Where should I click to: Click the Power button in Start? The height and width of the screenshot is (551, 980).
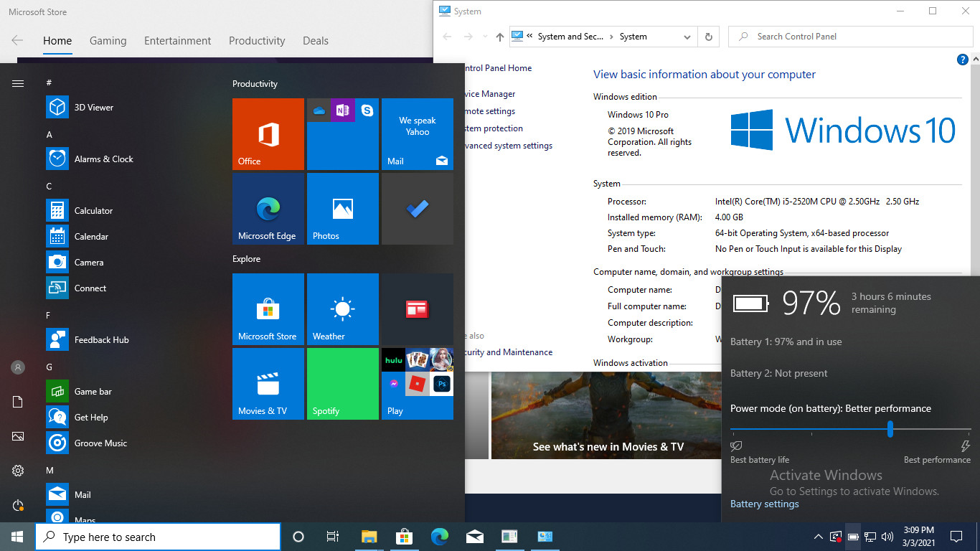tap(18, 505)
